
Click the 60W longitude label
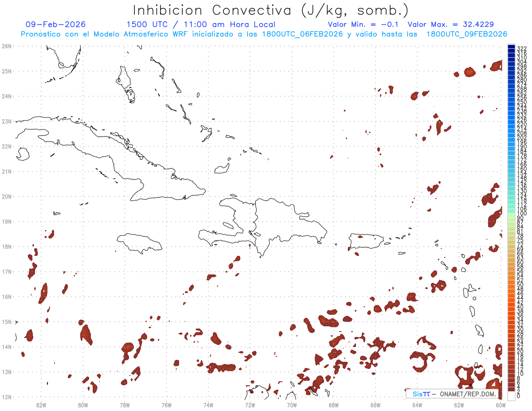(501, 404)
